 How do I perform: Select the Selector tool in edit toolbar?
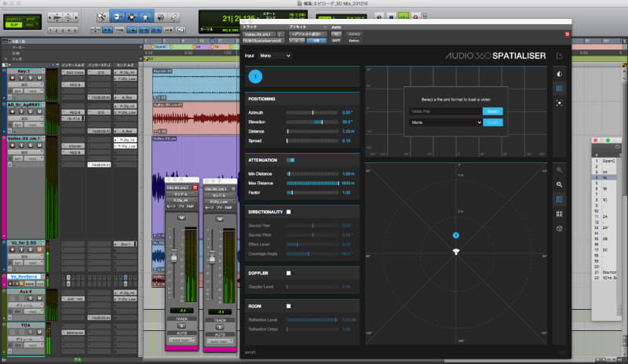tap(131, 16)
